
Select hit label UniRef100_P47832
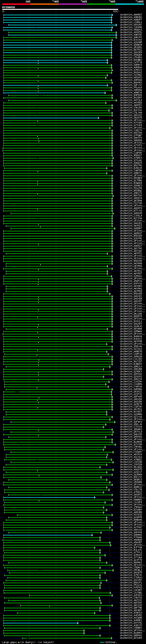[131, 515]
